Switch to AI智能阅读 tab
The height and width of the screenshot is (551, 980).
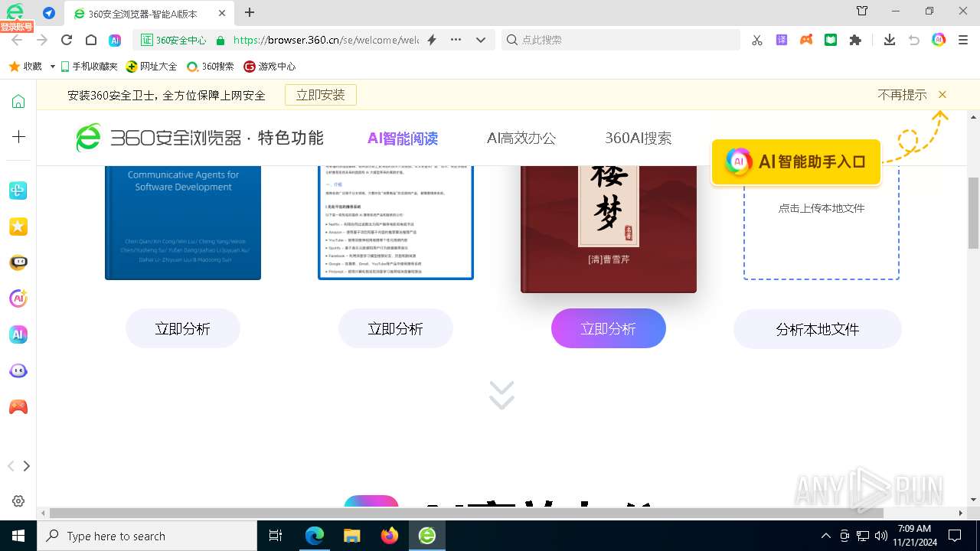pos(403,139)
